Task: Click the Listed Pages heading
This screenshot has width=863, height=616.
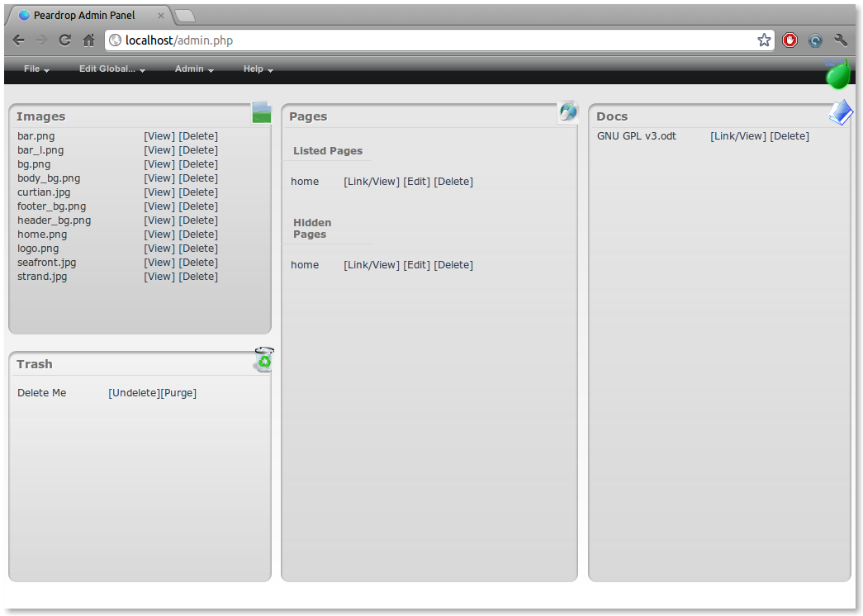Action: click(x=328, y=150)
